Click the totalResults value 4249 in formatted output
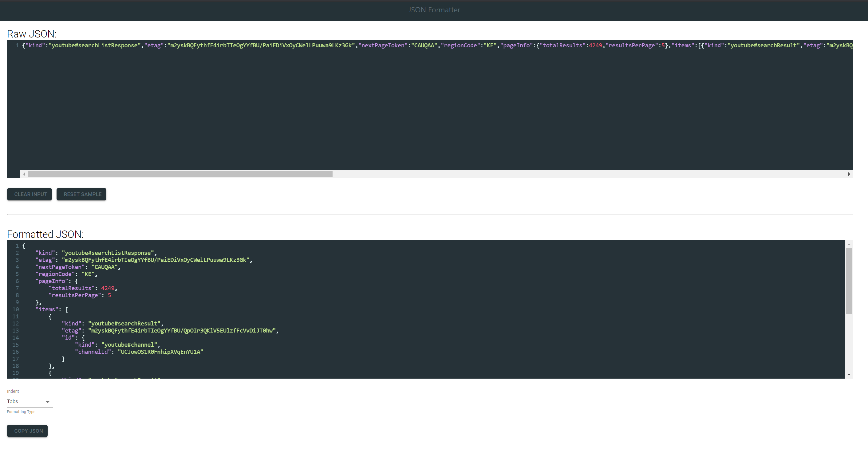 108,288
